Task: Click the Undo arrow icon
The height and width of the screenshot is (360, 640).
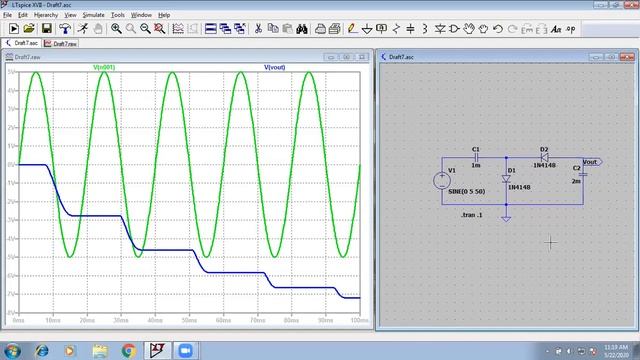Action: (498, 29)
